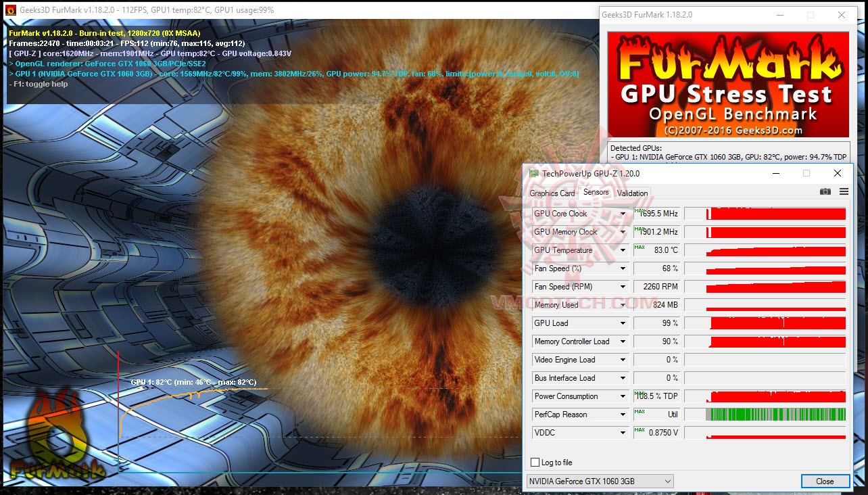The height and width of the screenshot is (495, 868).
Task: Close the GPU-Z window with X
Action: 838,174
